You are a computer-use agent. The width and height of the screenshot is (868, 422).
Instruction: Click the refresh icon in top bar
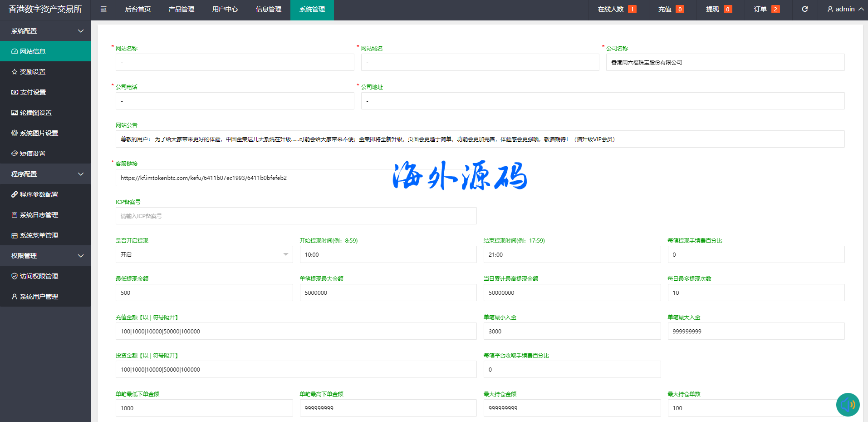pos(804,9)
